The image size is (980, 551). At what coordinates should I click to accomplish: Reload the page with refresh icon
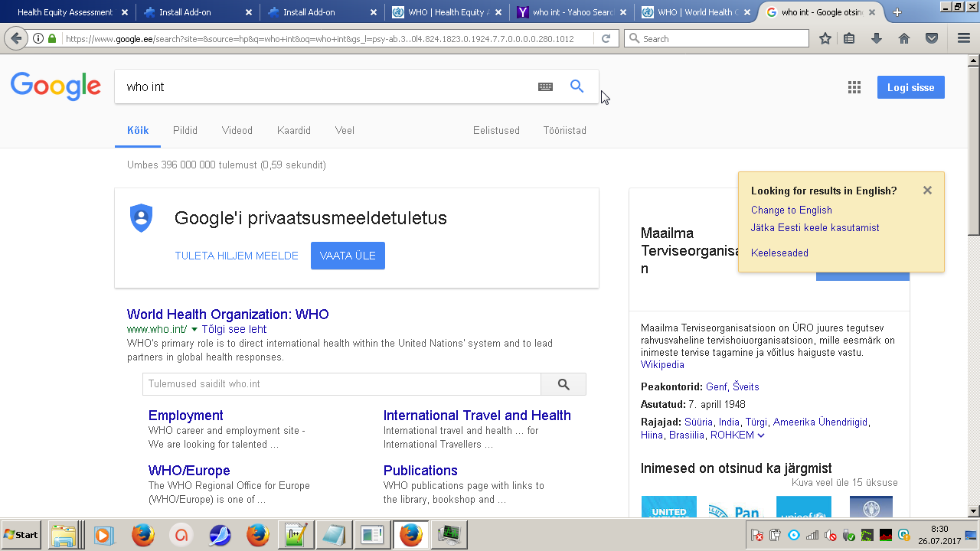click(606, 38)
